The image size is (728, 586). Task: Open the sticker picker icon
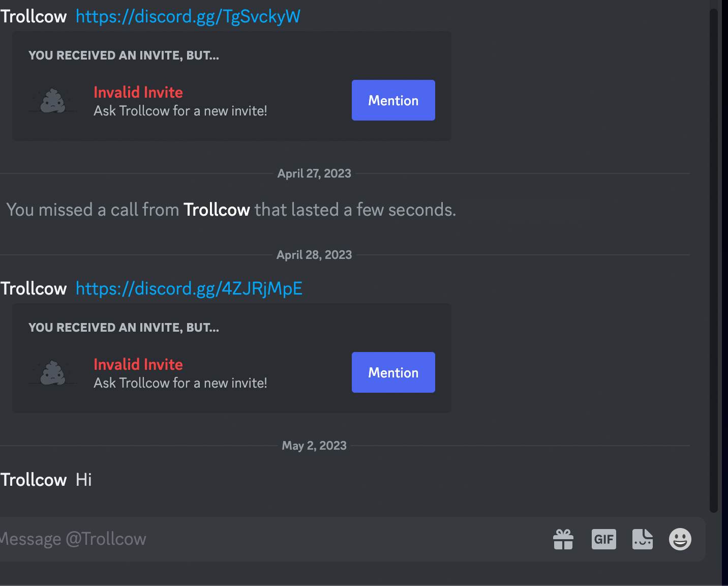coord(643,539)
